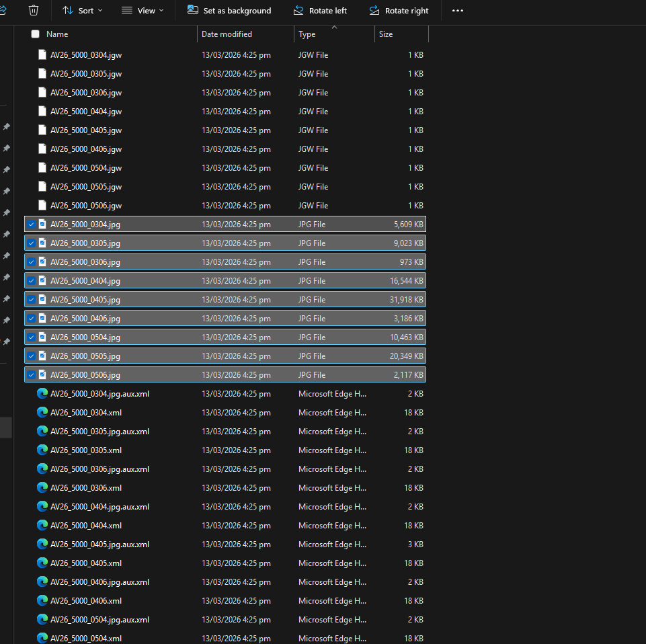Select file name AV26_5000_0504.jgw
The width and height of the screenshot is (646, 644).
(x=86, y=168)
